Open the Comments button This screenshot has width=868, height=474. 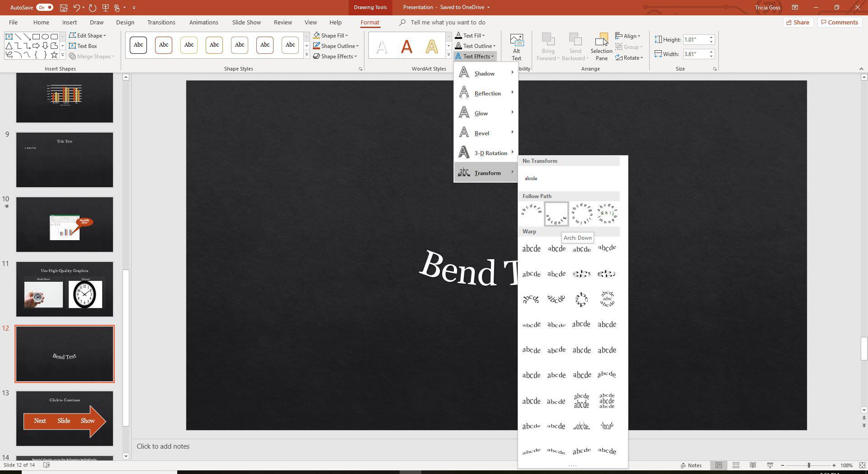pyautogui.click(x=839, y=22)
